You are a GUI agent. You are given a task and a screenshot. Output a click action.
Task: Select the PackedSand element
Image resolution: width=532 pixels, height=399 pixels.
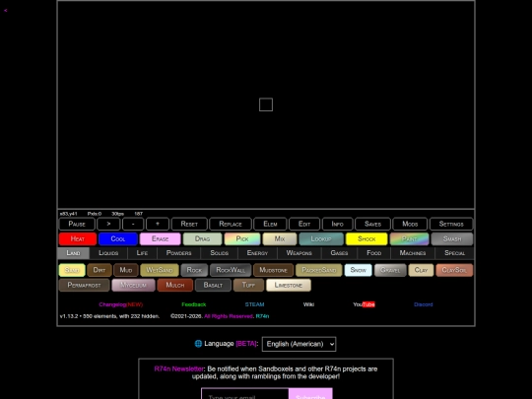pyautogui.click(x=319, y=270)
